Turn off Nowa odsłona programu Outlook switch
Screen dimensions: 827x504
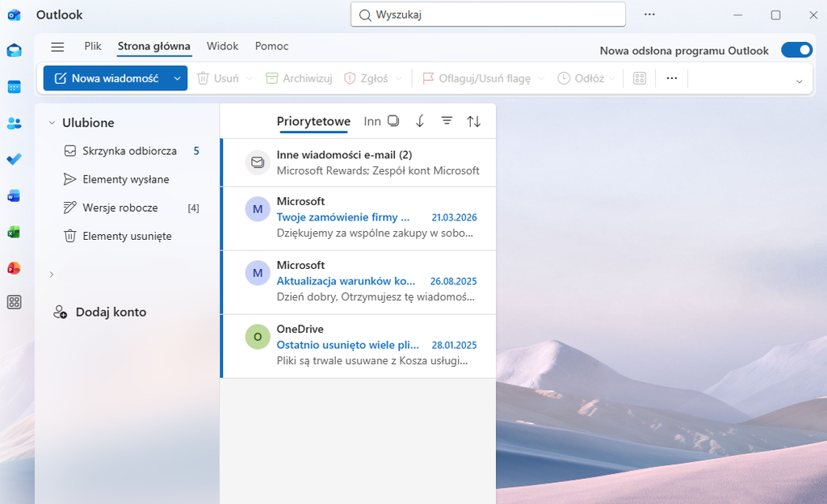pyautogui.click(x=796, y=50)
